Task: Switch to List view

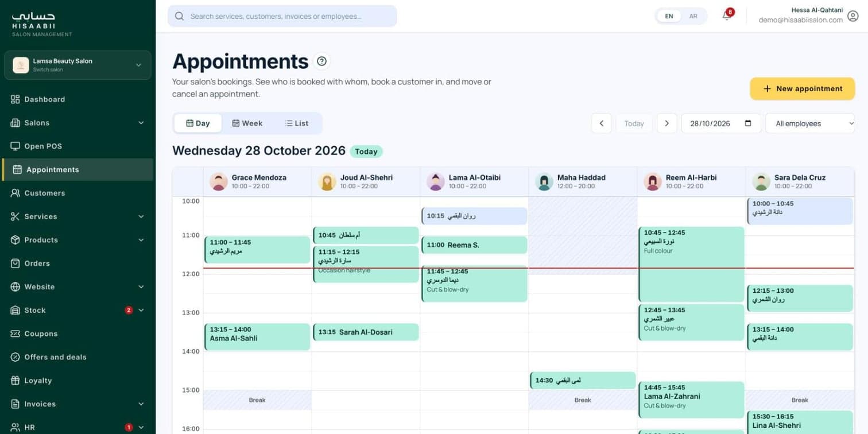Action: 297,123
